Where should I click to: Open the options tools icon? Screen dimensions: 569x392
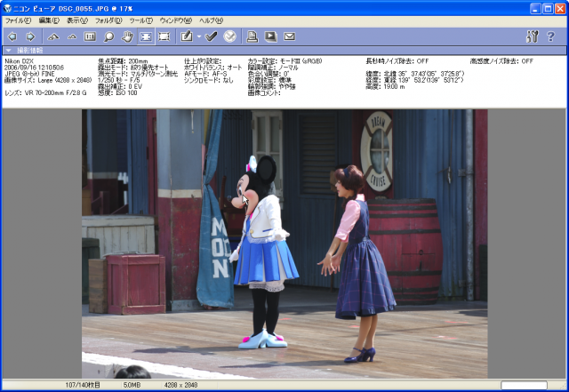pos(532,36)
